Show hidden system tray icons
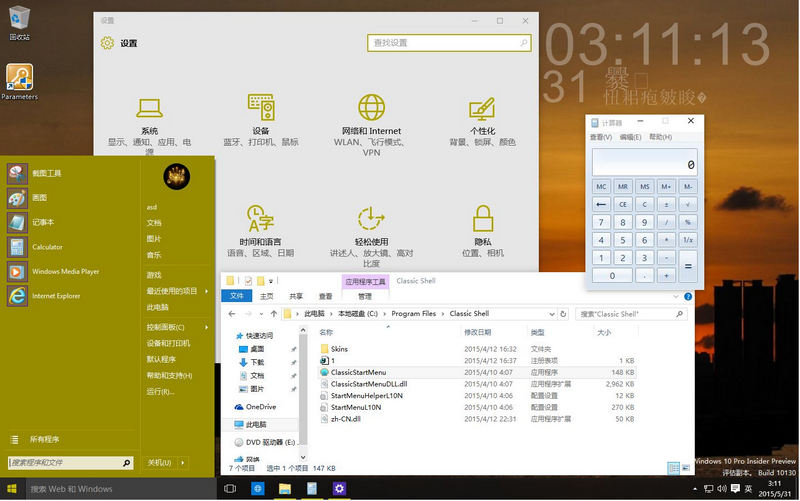 click(x=695, y=489)
